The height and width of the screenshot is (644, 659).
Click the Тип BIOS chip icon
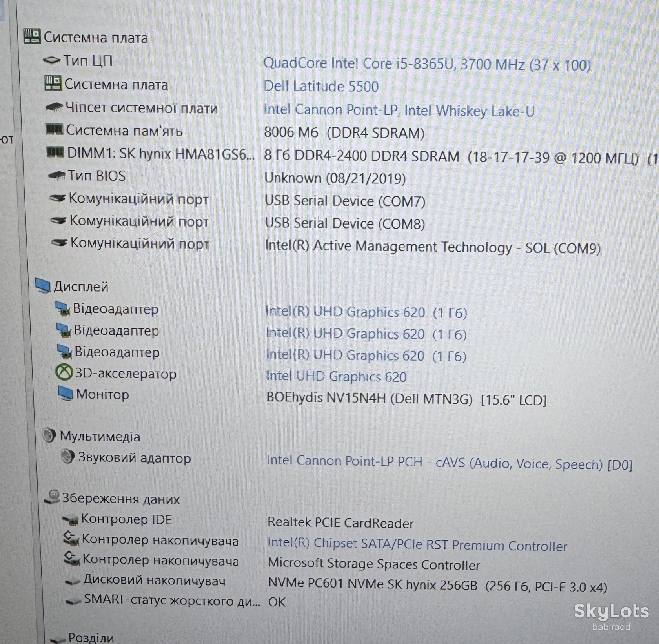tap(57, 176)
